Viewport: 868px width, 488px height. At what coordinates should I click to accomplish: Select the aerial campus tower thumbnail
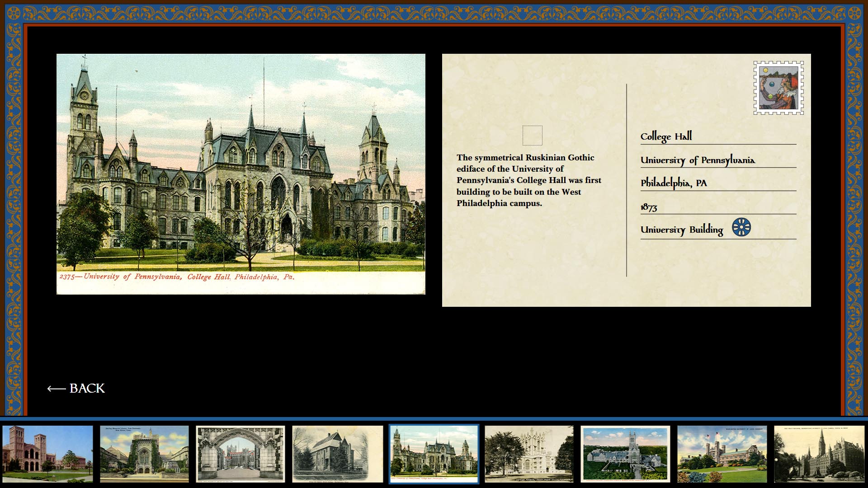pyautogui.click(x=625, y=454)
